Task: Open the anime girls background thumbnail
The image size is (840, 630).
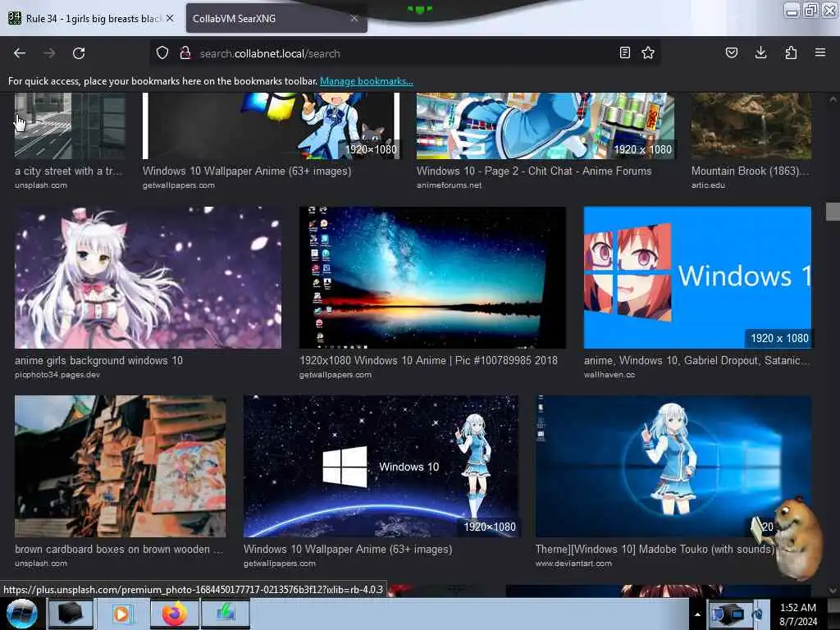Action: 148,277
